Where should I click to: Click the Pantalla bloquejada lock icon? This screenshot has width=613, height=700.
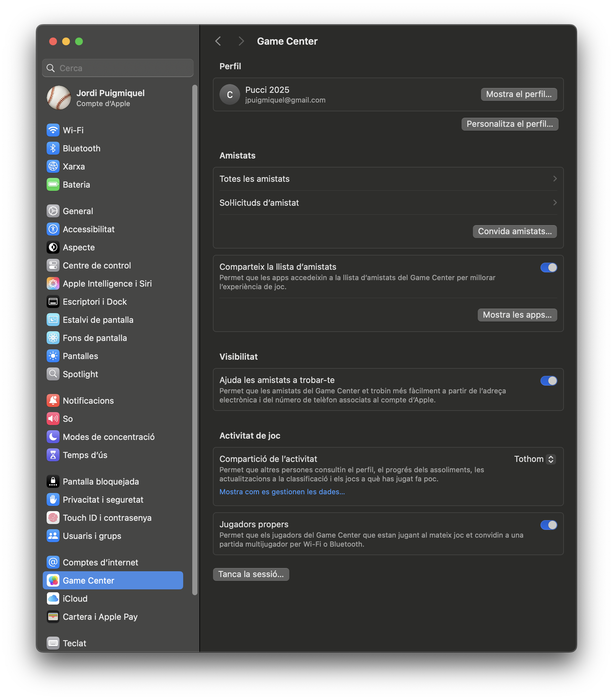[x=53, y=482]
